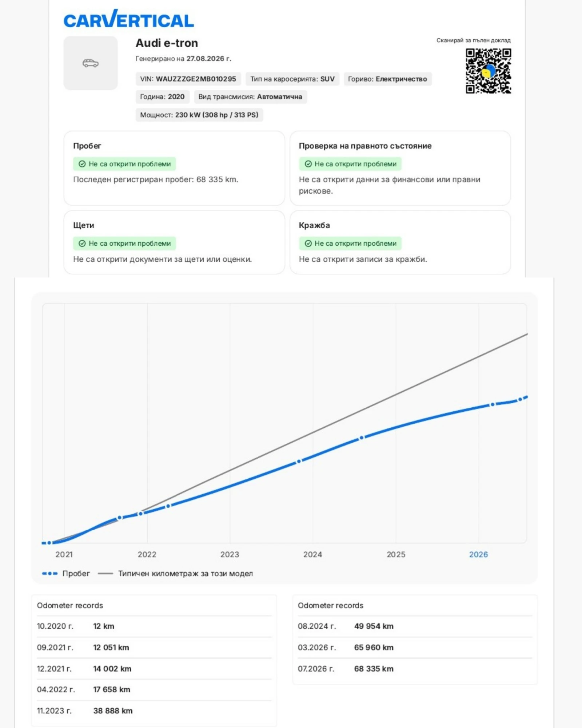
Task: Click the 14 002 km odometer value
Action: (x=112, y=669)
